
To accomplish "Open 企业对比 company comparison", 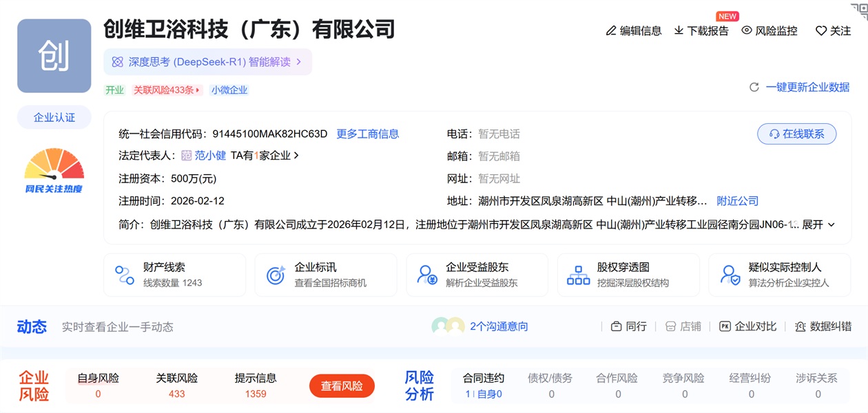I will pos(747,326).
